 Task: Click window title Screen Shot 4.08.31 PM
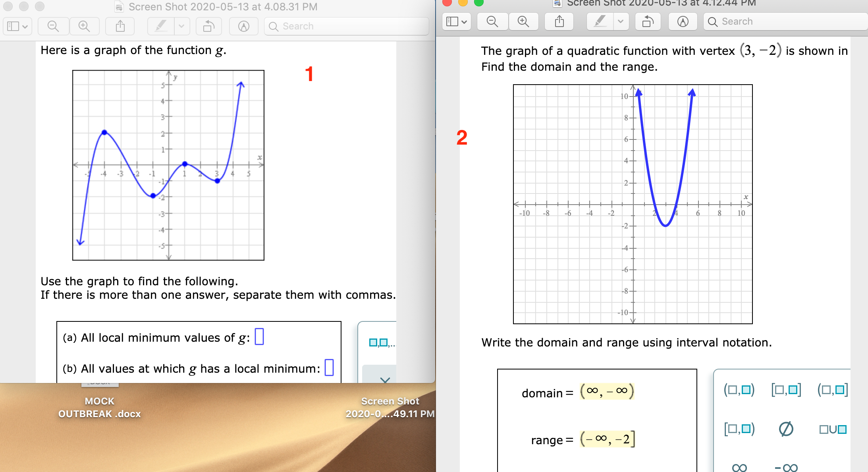223,7
